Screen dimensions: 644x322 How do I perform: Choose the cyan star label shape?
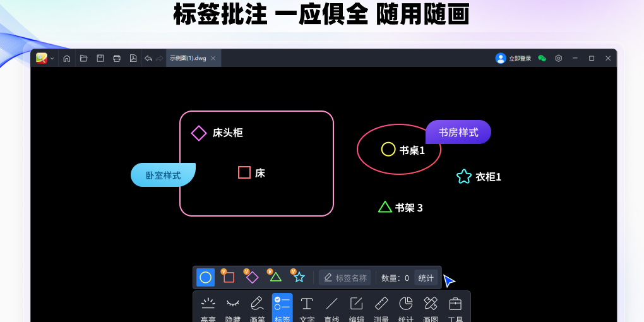click(299, 277)
